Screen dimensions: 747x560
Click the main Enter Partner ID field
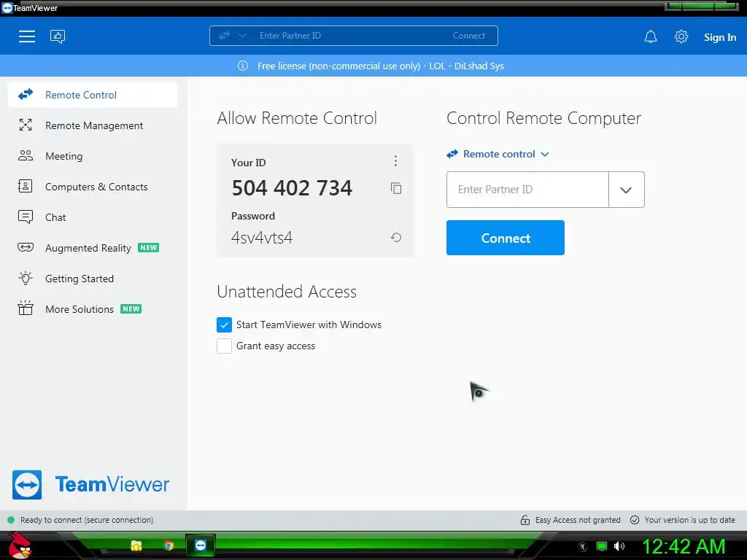click(527, 190)
